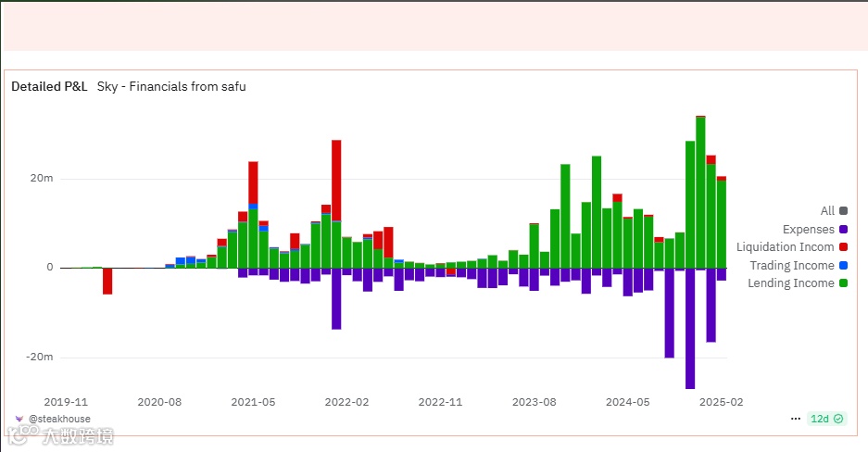Click the green checkmark status icon
This screenshot has width=868, height=452.
pyautogui.click(x=838, y=419)
